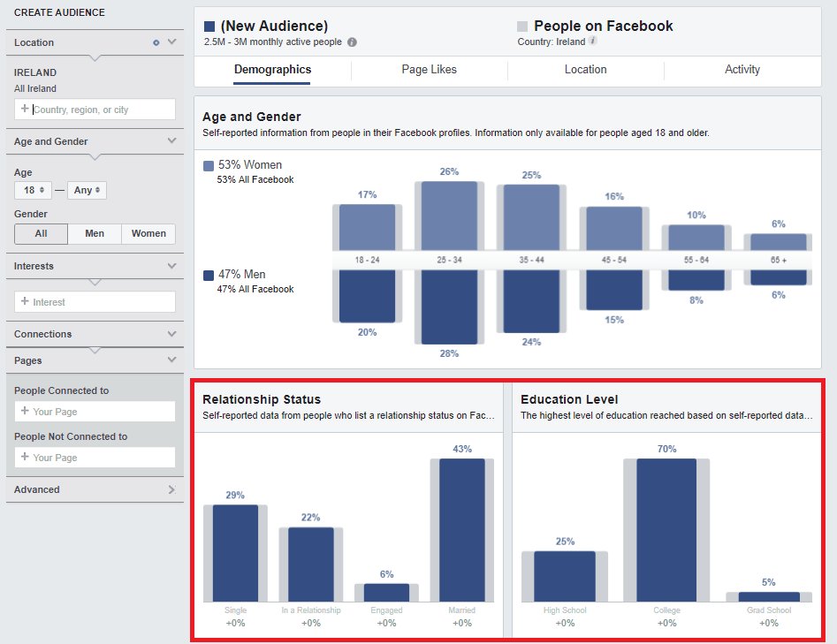Click the Married bar in Relationship Status
Image resolution: width=837 pixels, height=644 pixels.
461,529
